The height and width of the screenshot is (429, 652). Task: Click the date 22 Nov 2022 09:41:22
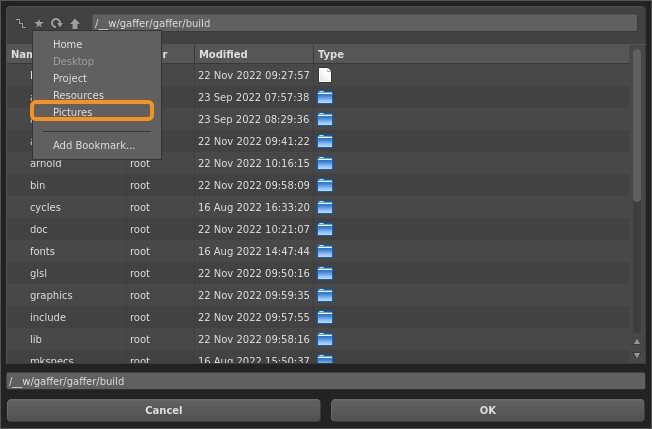tap(254, 141)
